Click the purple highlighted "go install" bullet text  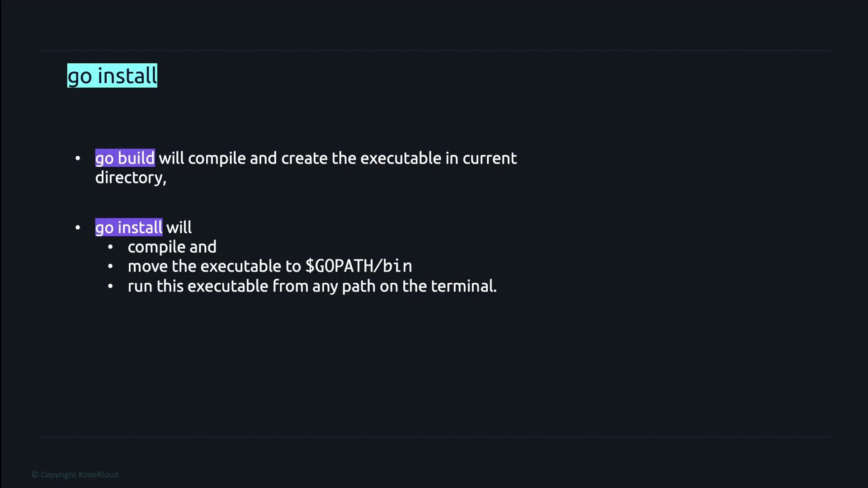pos(128,227)
